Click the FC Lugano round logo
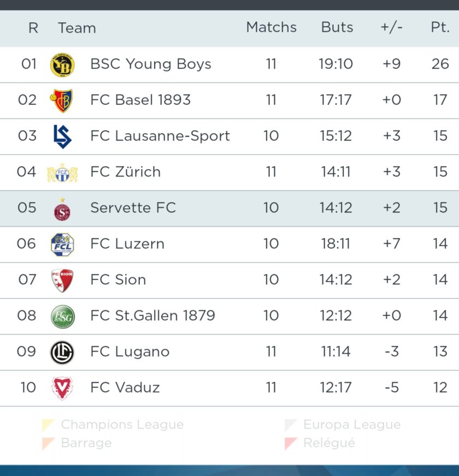Image resolution: width=459 pixels, height=476 pixels. tap(62, 352)
